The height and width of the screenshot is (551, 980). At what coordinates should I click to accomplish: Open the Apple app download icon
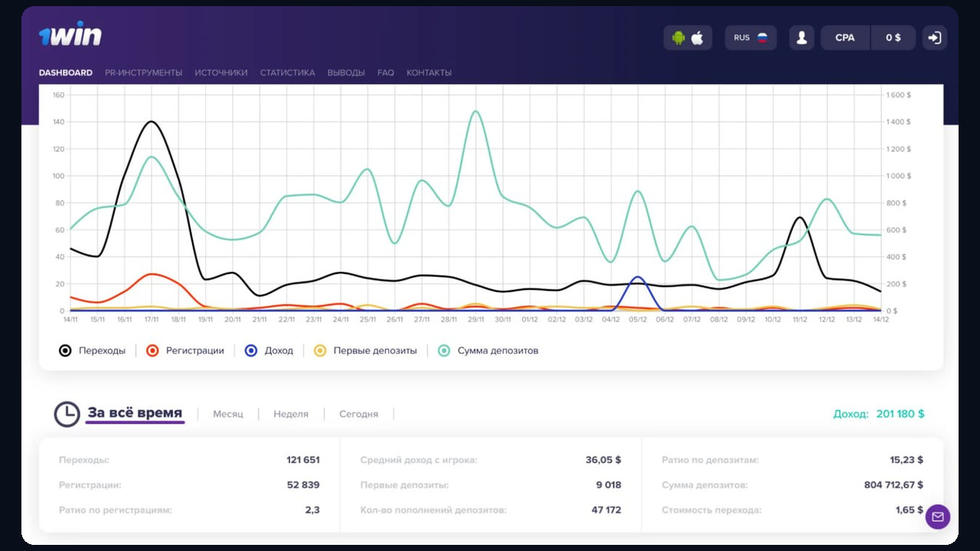[697, 37]
